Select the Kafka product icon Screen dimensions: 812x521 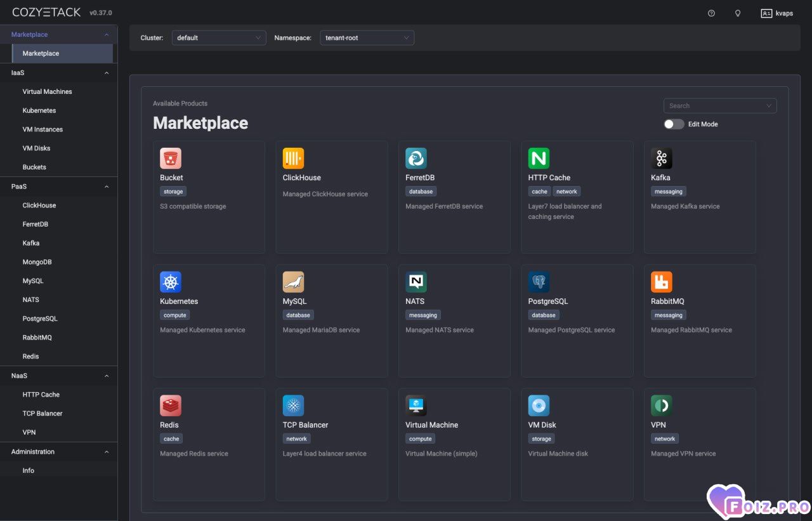[662, 158]
